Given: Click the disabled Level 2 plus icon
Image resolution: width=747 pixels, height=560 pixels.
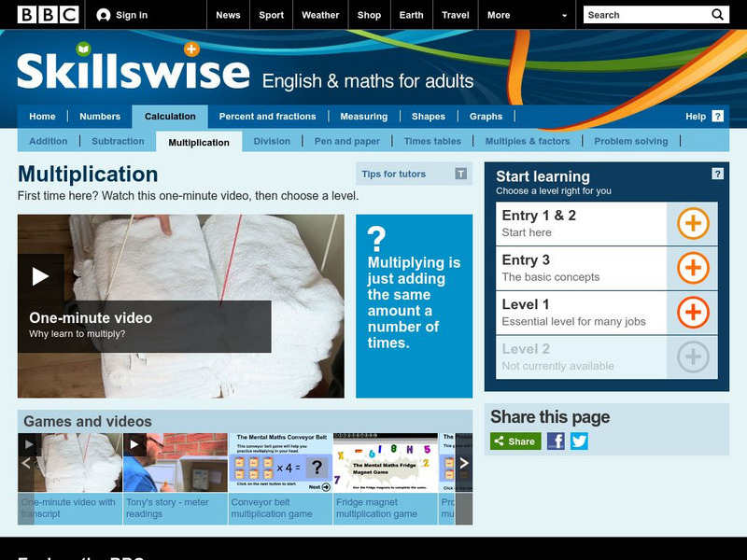Looking at the screenshot, I should click(693, 357).
